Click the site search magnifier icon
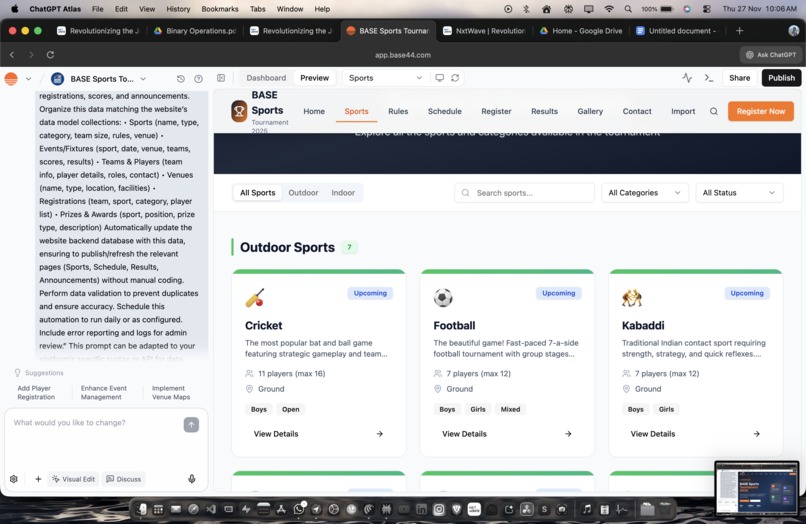This screenshot has width=806, height=524. click(x=714, y=111)
